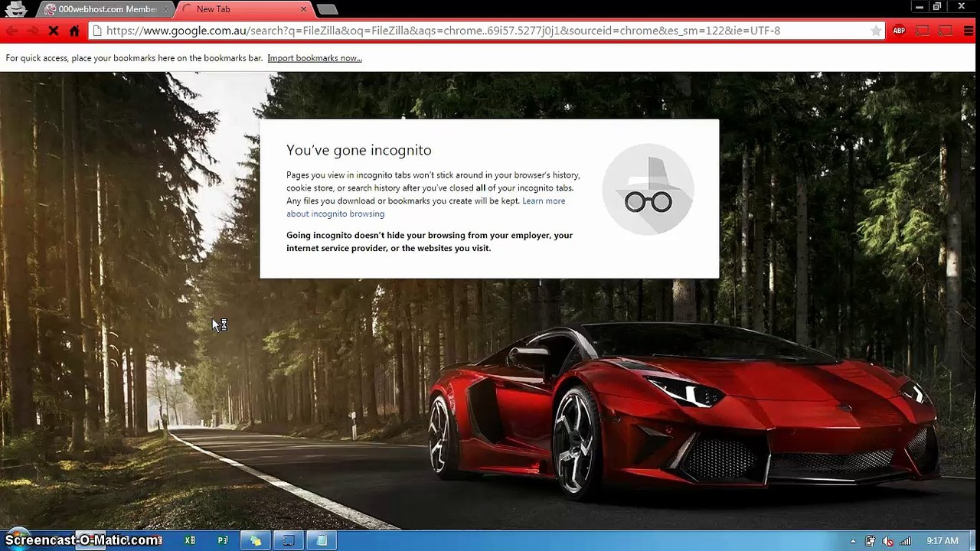The height and width of the screenshot is (551, 980).
Task: Show hidden system tray icons
Action: tap(853, 541)
